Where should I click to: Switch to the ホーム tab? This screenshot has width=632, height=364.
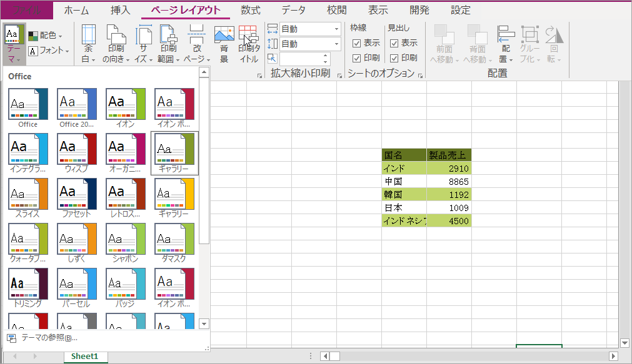(x=76, y=11)
